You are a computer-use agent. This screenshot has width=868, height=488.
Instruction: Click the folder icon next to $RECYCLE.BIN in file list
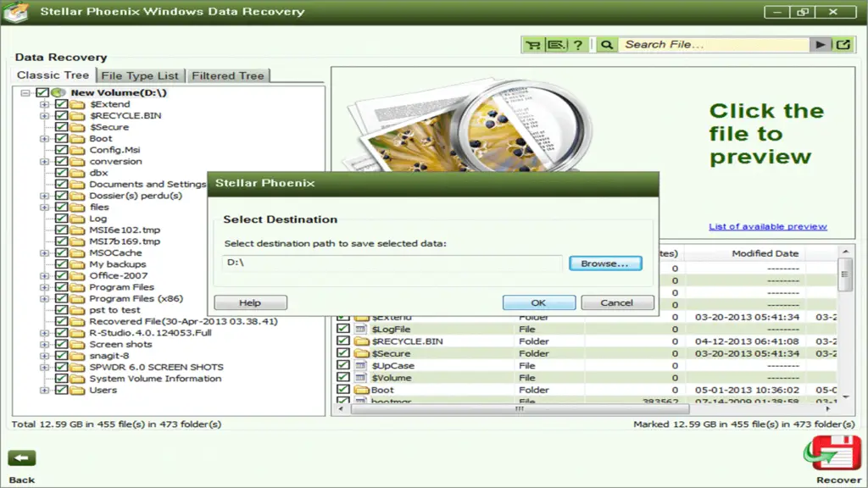[x=361, y=341]
